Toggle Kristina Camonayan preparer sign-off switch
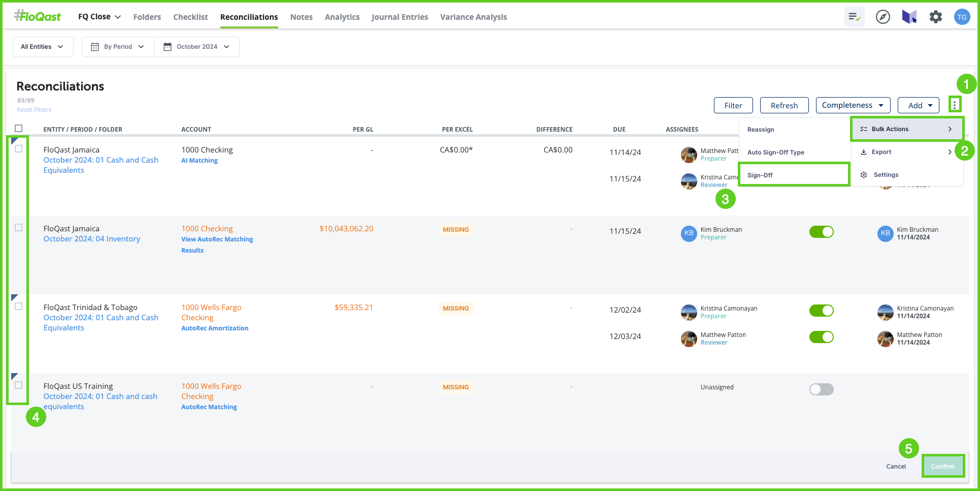Viewport: 980px width, 491px height. [x=822, y=311]
